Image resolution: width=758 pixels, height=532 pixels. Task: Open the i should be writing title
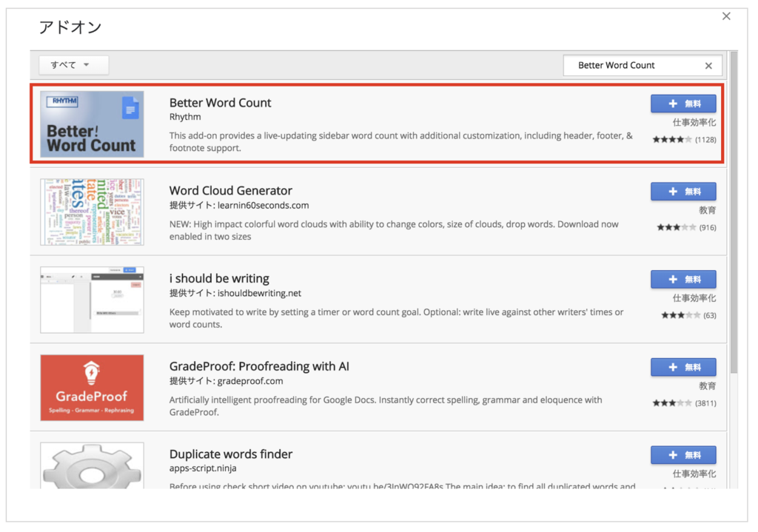(x=219, y=279)
